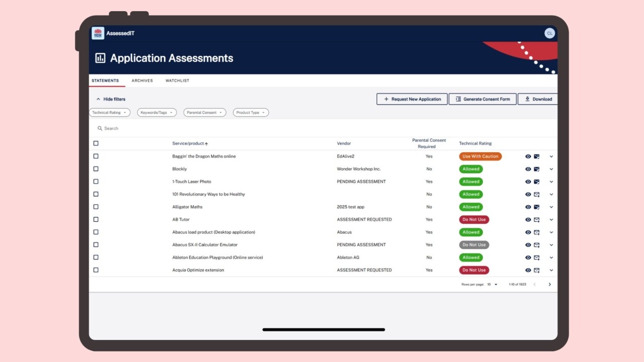The height and width of the screenshot is (362, 644).
Task: Click the AssessedIT title link
Action: (120, 33)
